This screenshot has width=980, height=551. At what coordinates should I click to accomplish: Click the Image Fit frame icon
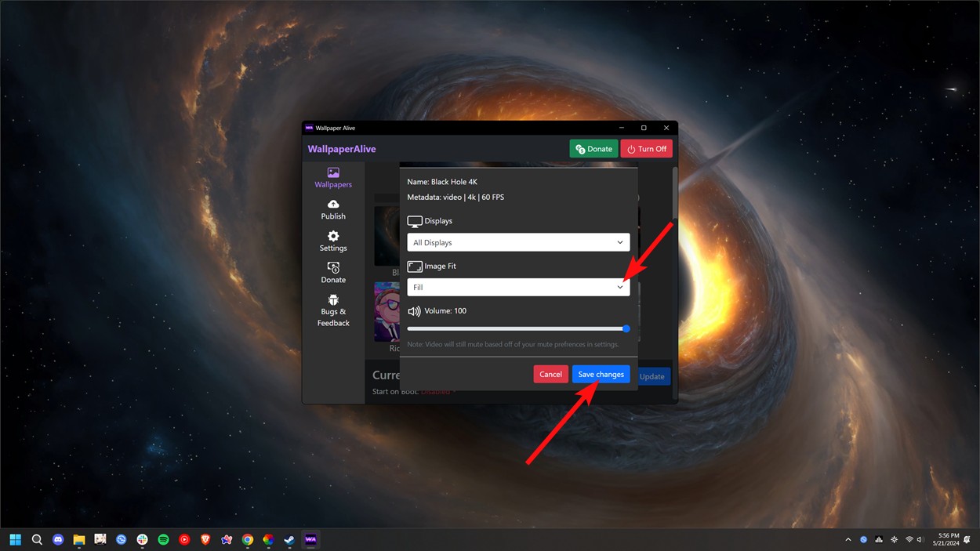[x=415, y=266]
